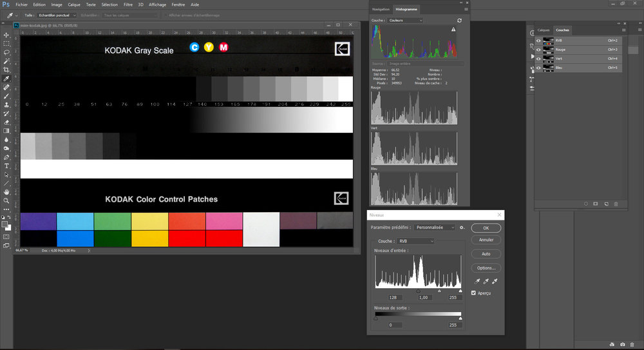Screen dimensions: 644x350
Task: Select the Lasso tool
Action: click(6, 52)
